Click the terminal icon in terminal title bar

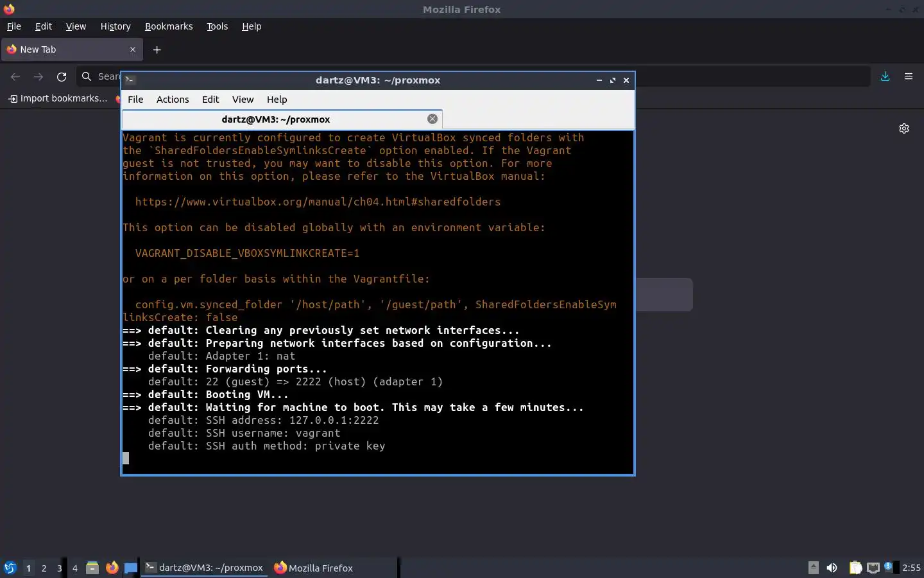pos(130,80)
